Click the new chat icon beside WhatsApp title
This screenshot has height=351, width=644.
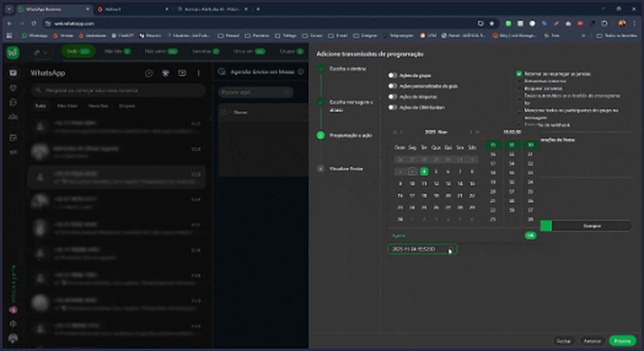149,73
